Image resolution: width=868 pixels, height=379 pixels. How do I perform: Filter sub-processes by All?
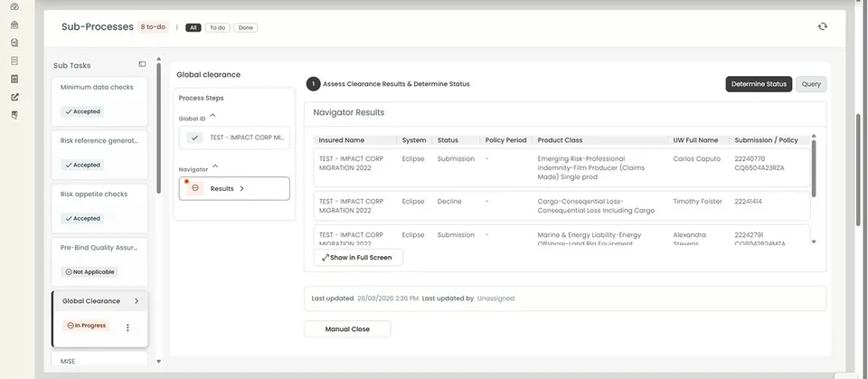point(193,28)
